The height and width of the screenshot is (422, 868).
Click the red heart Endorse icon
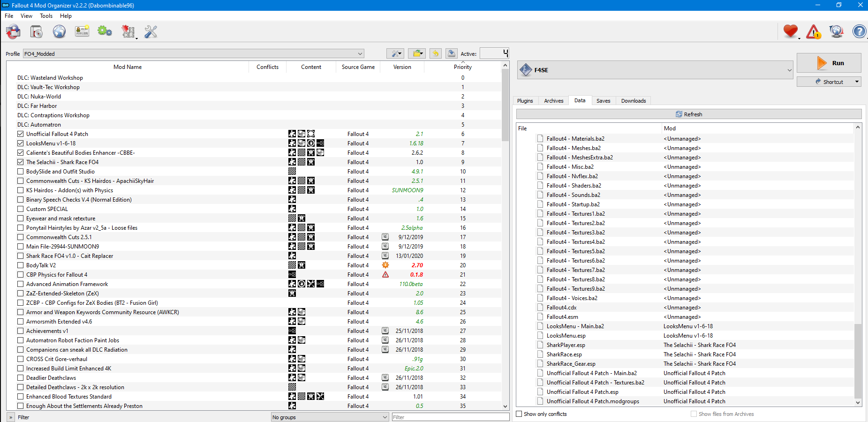coord(791,31)
